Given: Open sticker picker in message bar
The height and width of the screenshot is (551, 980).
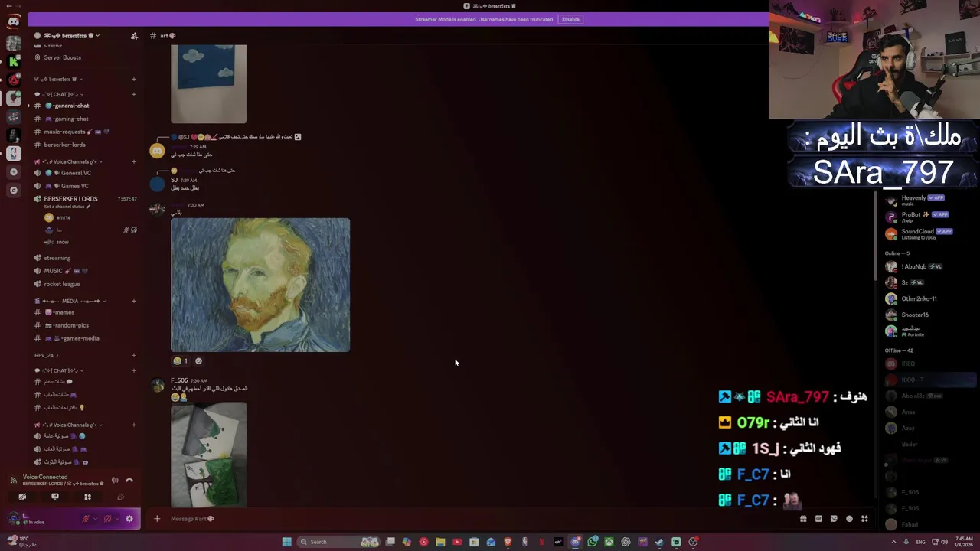Looking at the screenshot, I should 834,519.
